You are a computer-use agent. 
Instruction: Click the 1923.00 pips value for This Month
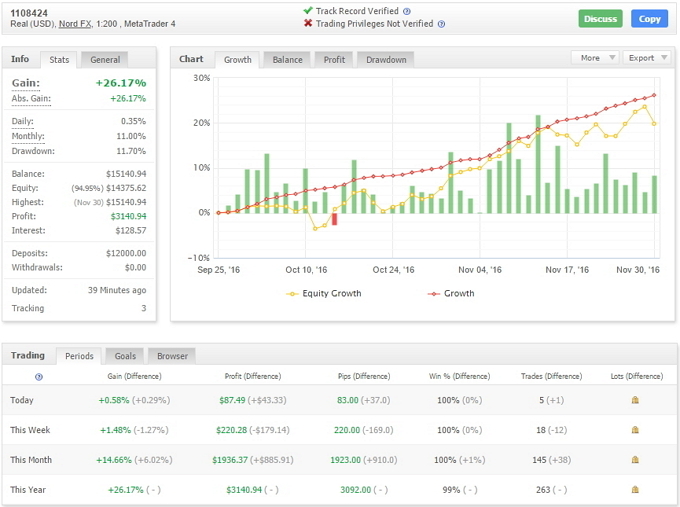click(346, 460)
